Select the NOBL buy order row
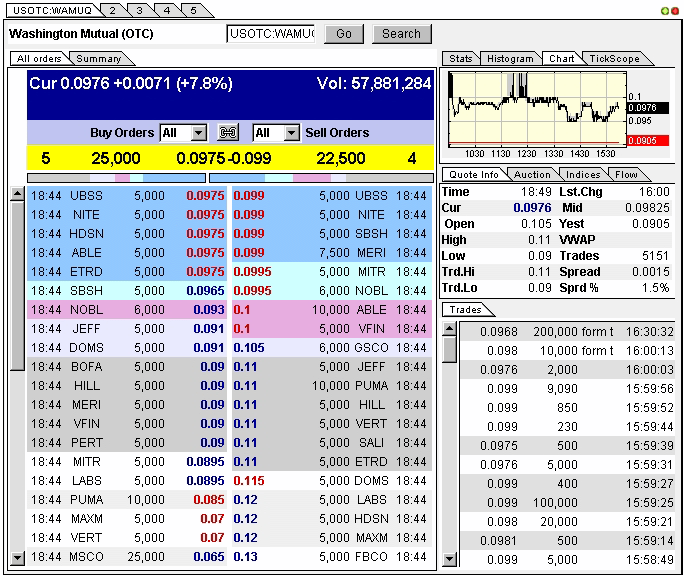This screenshot has height=576, width=684. [127, 310]
